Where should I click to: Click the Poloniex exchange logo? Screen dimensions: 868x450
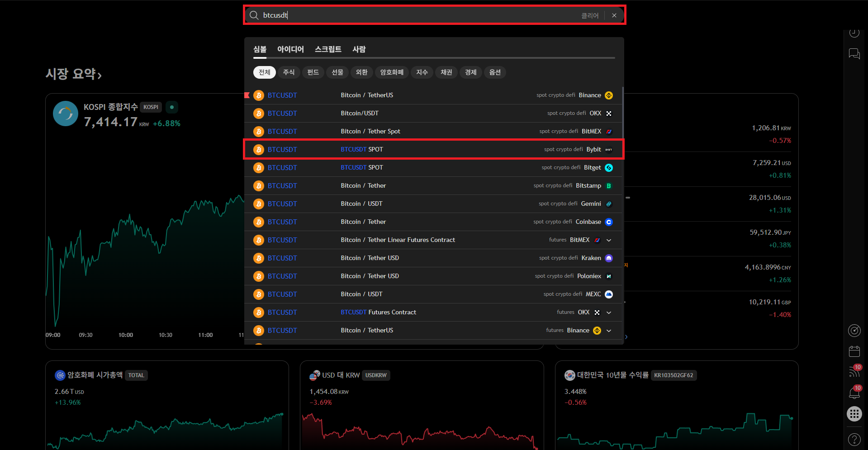(x=609, y=276)
